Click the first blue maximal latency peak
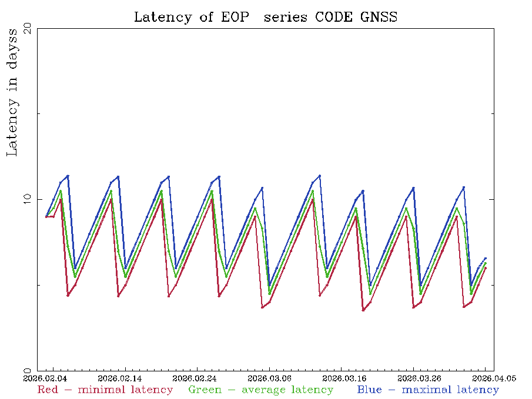Image resolution: width=532 pixels, height=399 pixels. (68, 176)
